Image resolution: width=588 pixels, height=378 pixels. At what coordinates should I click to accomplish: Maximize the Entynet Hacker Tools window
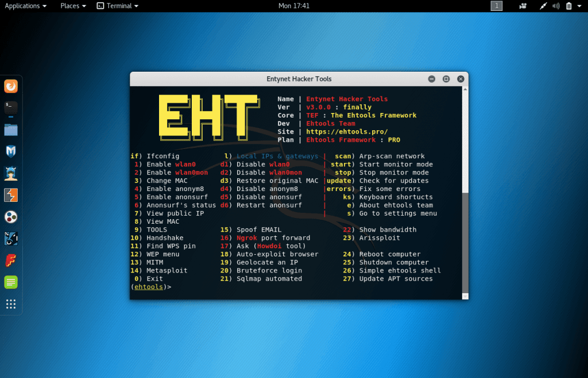click(x=446, y=79)
